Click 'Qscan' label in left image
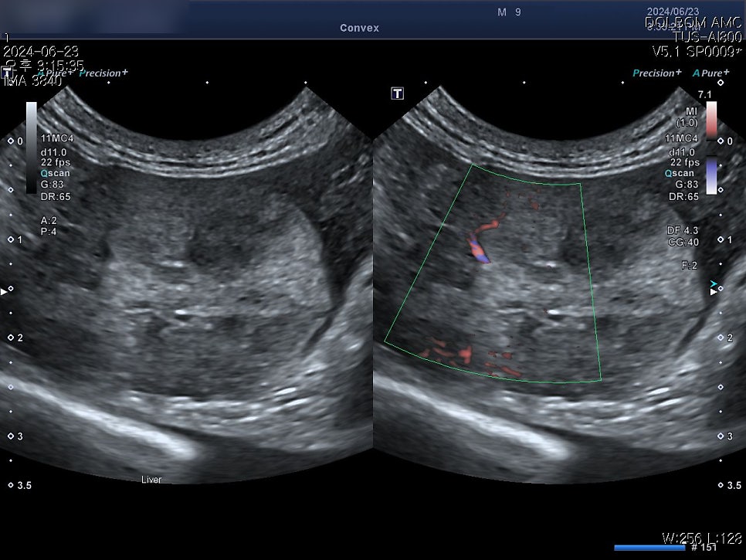The height and width of the screenshot is (560, 746). pos(55,173)
